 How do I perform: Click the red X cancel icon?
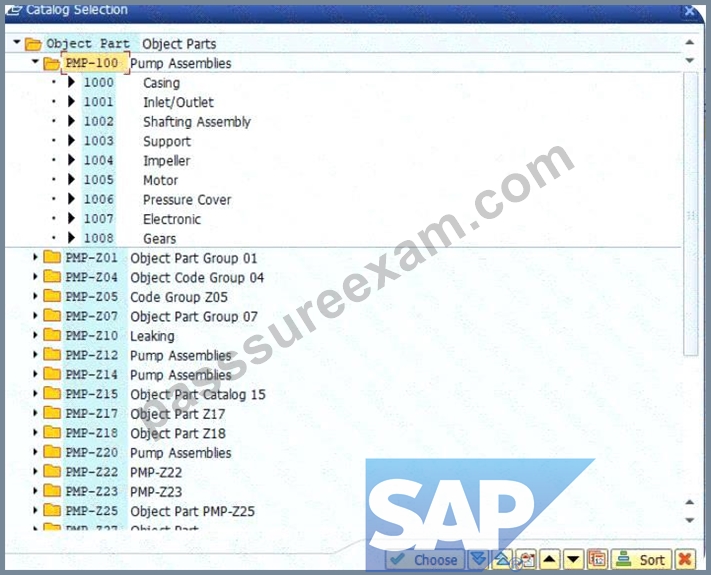[685, 559]
